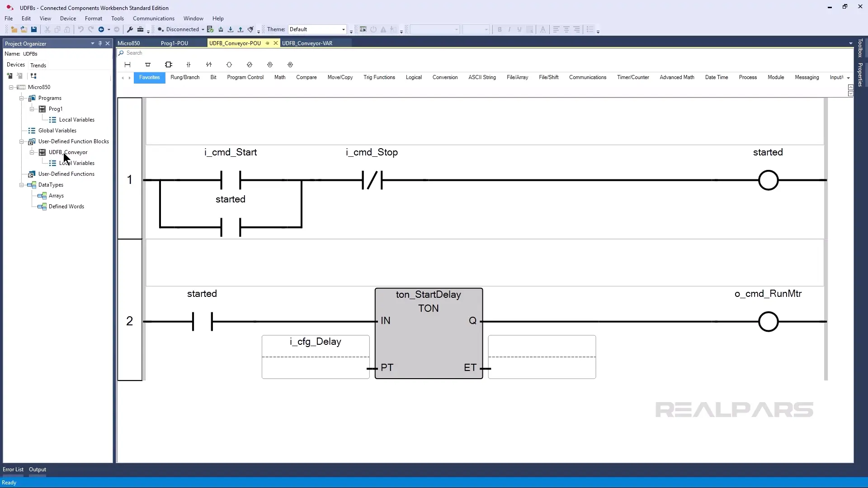Navigate backward with blue arrow icon
Image resolution: width=868 pixels, height=488 pixels.
coord(101,29)
